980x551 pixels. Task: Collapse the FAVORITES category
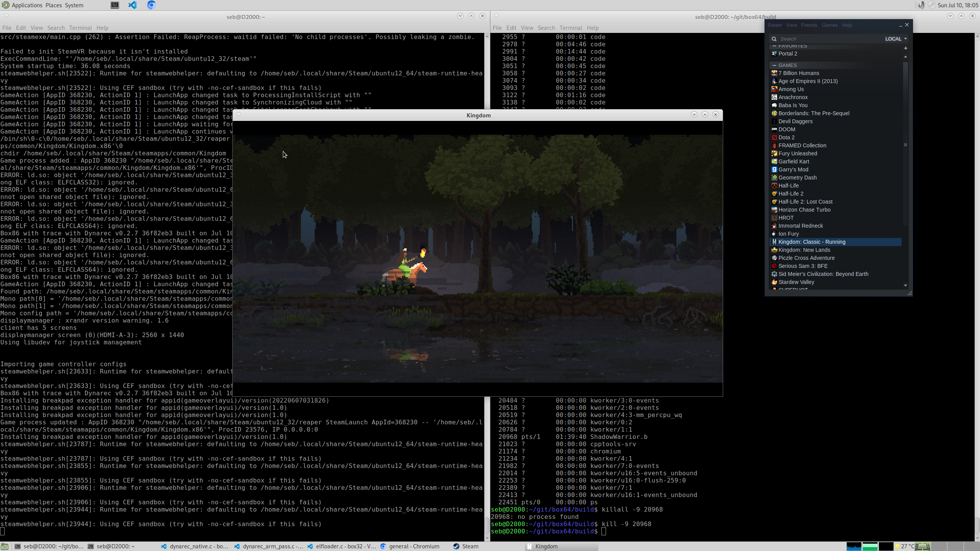[x=774, y=46]
